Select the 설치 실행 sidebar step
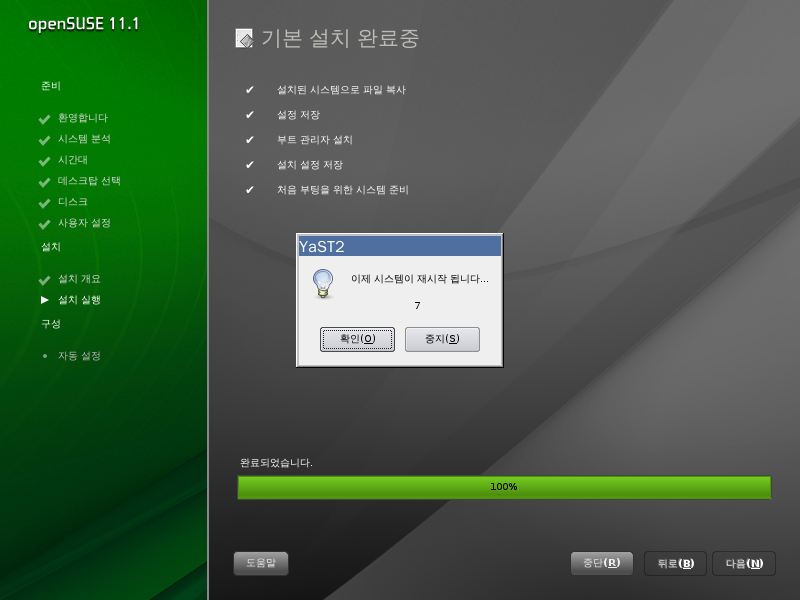Viewport: 800px width, 600px height. [x=79, y=299]
